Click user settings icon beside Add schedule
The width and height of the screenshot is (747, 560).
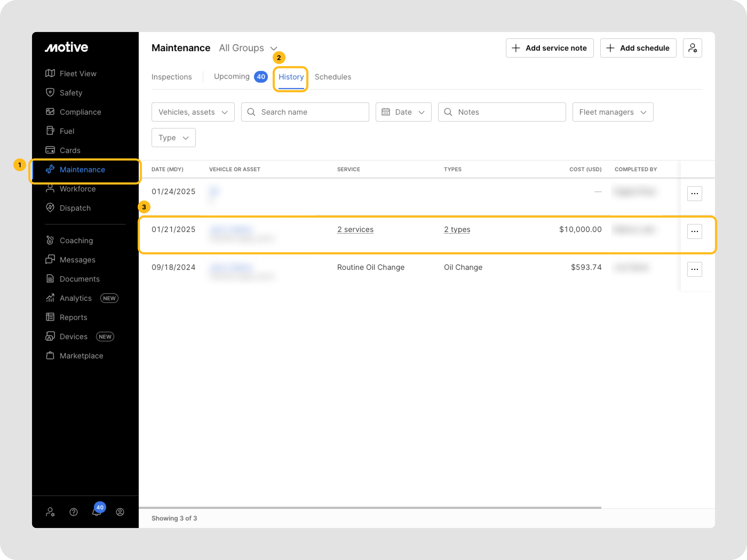(x=692, y=48)
